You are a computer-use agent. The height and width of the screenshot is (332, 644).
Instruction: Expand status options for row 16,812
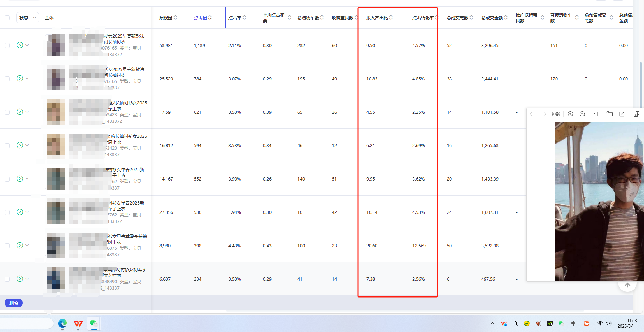[27, 145]
